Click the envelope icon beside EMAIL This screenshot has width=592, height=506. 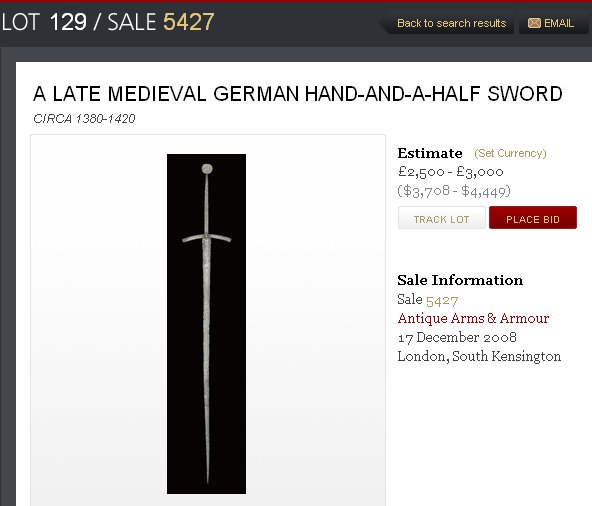(534, 23)
